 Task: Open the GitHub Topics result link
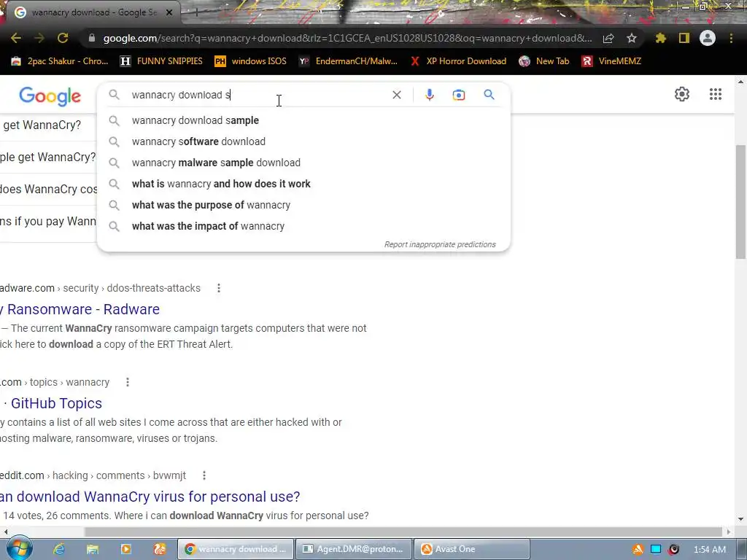pos(52,403)
